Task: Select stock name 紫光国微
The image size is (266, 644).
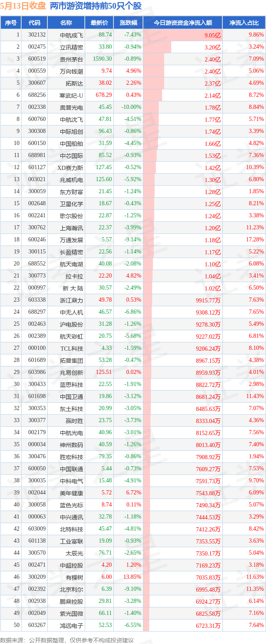Action: (71, 614)
